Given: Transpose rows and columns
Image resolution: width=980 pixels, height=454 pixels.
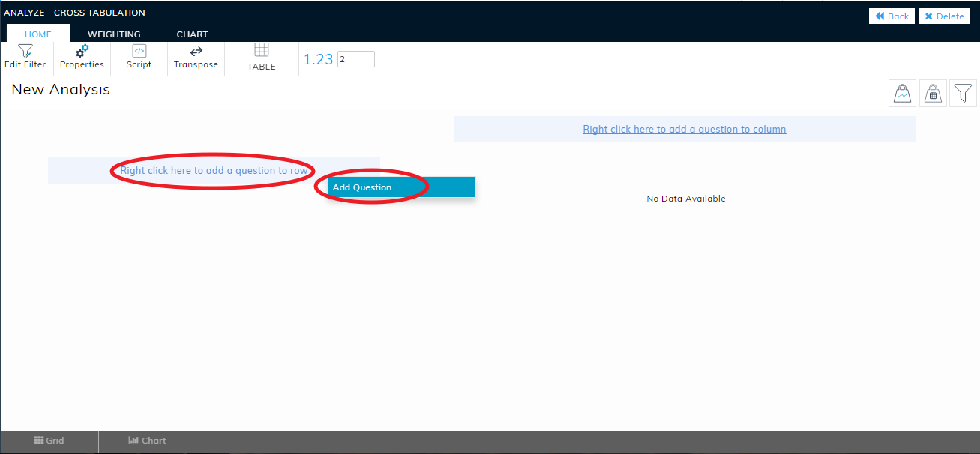Looking at the screenshot, I should tap(196, 58).
